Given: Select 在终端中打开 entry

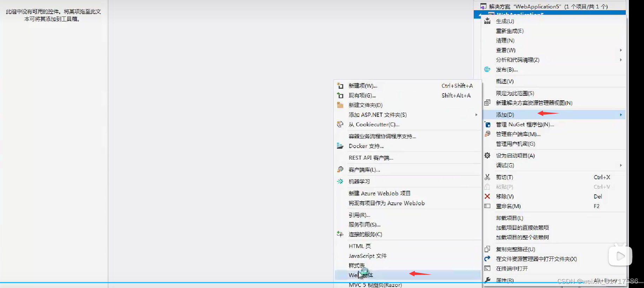Looking at the screenshot, I should 512,268.
